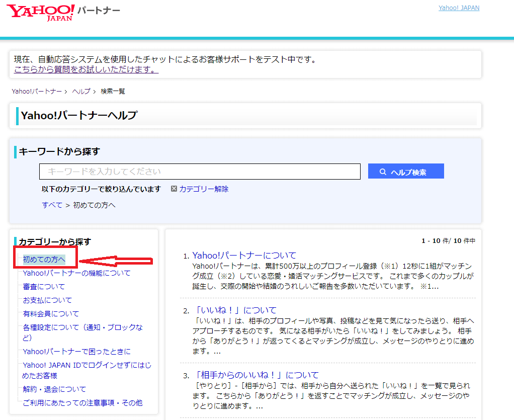Click the 1 - 10 件/ 10 件中 result count
Screen dimensions: 514x420
[448, 240]
